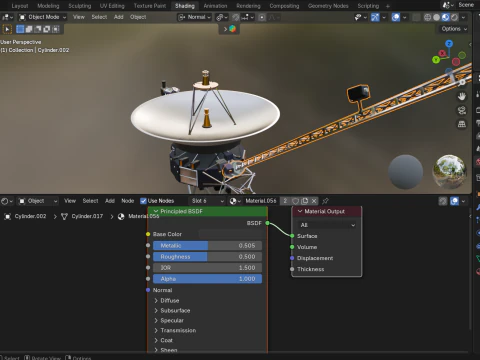Click the Base Color swatch

(x=230, y=234)
